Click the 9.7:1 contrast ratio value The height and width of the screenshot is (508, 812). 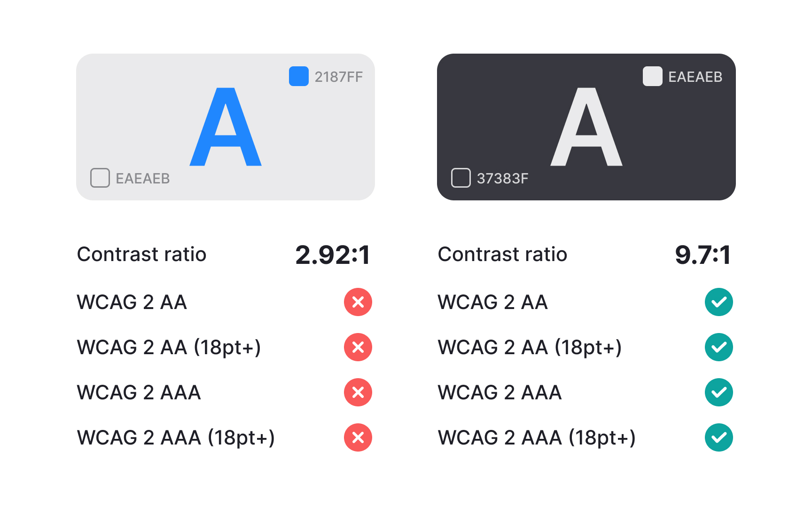(x=703, y=255)
